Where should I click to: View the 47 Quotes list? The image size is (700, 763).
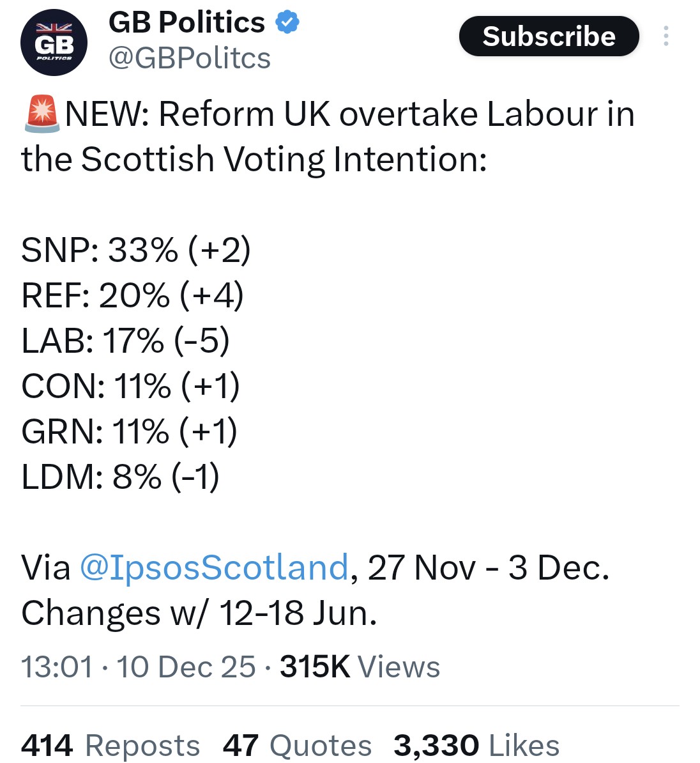(x=297, y=745)
